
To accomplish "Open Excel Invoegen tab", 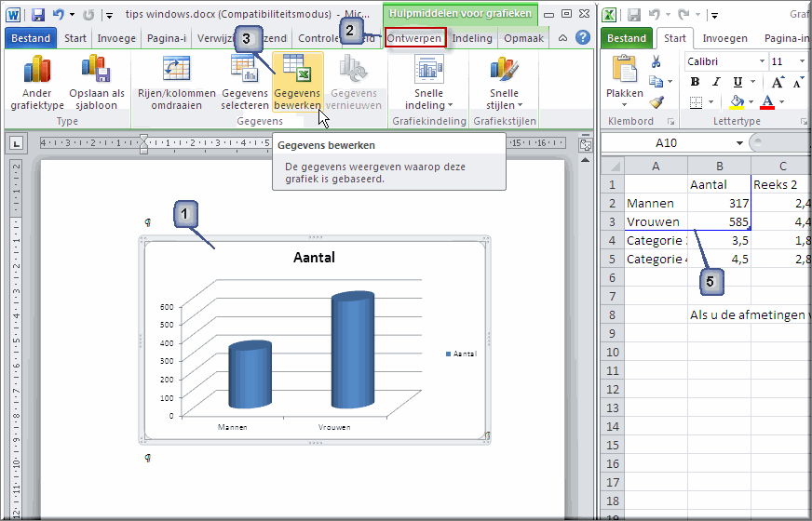I will [x=725, y=38].
